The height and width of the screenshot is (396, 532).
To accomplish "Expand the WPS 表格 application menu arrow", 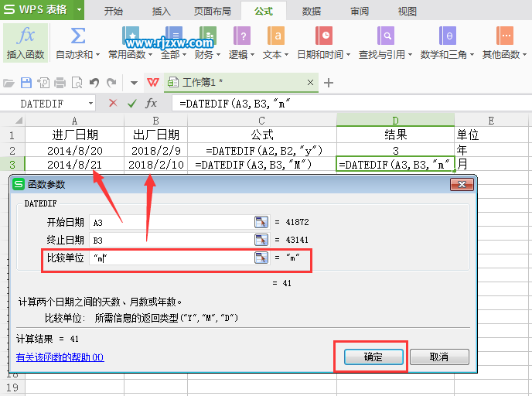I will click(79, 9).
